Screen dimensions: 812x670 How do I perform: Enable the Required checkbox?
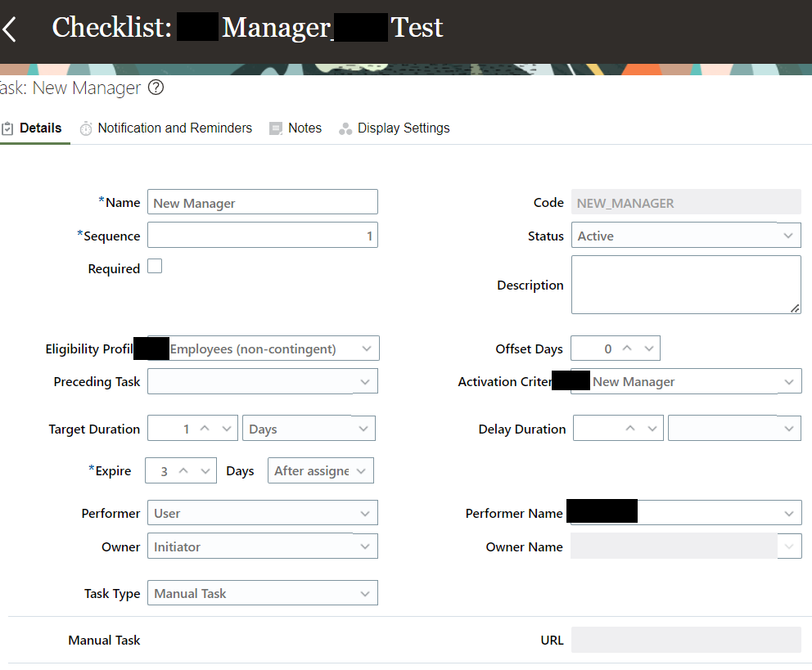[155, 266]
